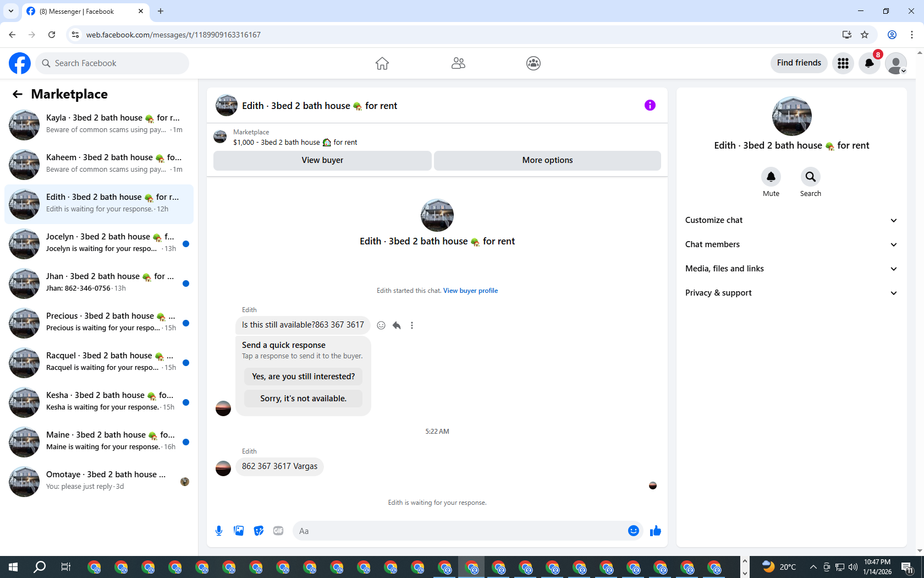924x578 pixels.
Task: Click the View buyer button
Action: click(322, 160)
